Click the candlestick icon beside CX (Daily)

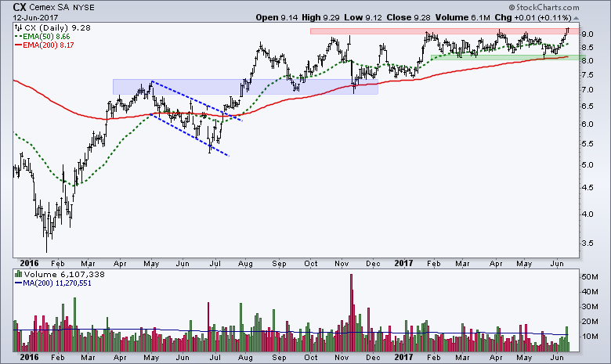coord(18,27)
